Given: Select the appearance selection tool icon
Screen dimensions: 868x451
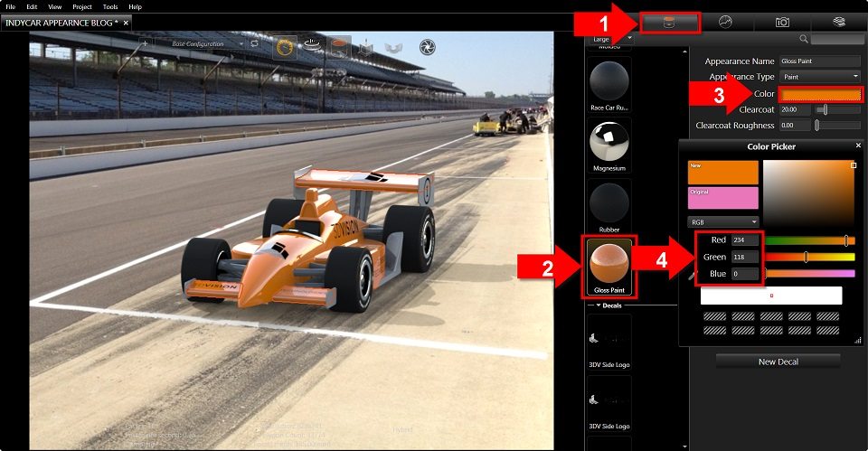Looking at the screenshot, I should [339, 47].
